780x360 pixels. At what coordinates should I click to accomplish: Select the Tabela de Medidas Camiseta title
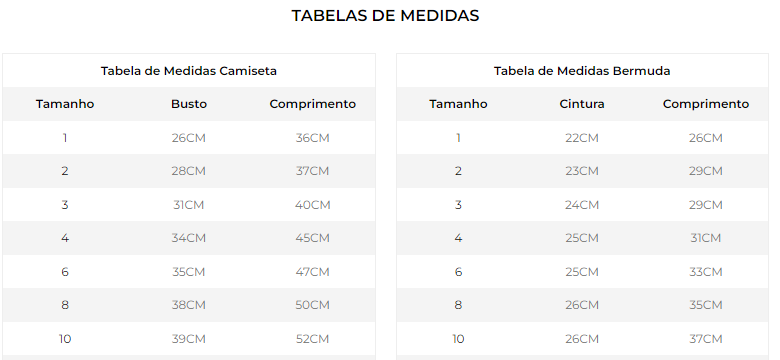(x=189, y=71)
